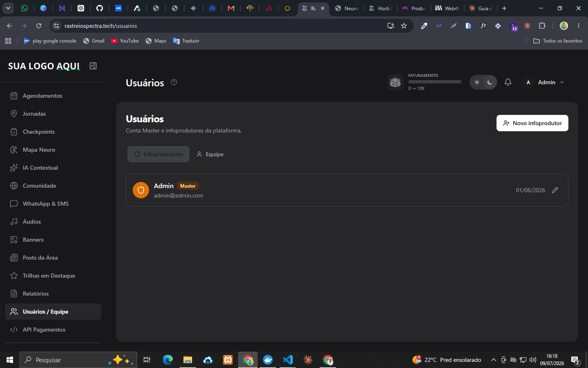The height and width of the screenshot is (368, 588).
Task: Click the taskbar Pesquisar search box
Action: [x=78, y=360]
